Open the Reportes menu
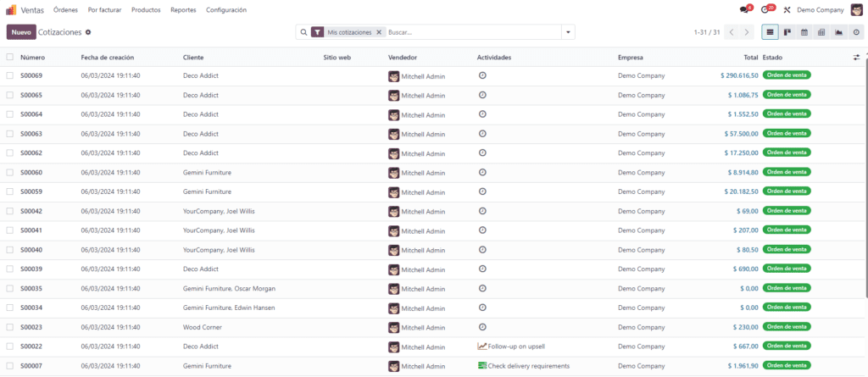 (183, 10)
